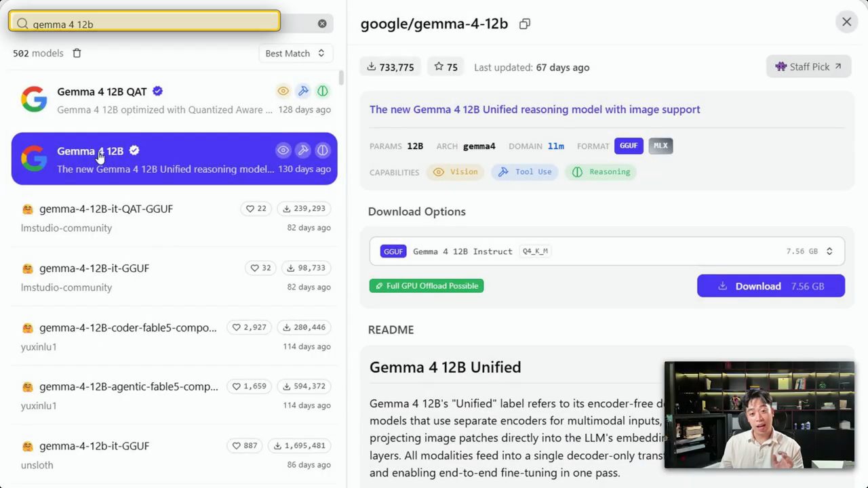Click the 887 likes badge on unsloth model
Viewport: 868px width, 488px height.
245,446
